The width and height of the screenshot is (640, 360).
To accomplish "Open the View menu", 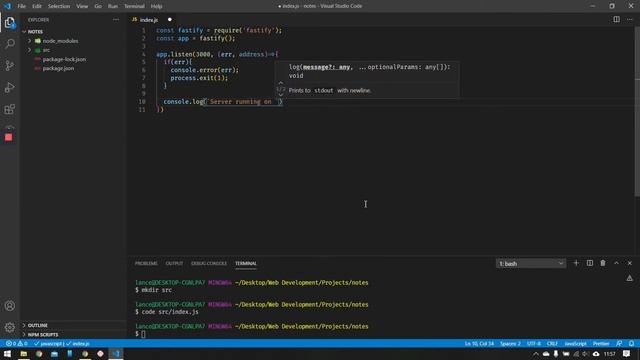I will click(x=82, y=6).
